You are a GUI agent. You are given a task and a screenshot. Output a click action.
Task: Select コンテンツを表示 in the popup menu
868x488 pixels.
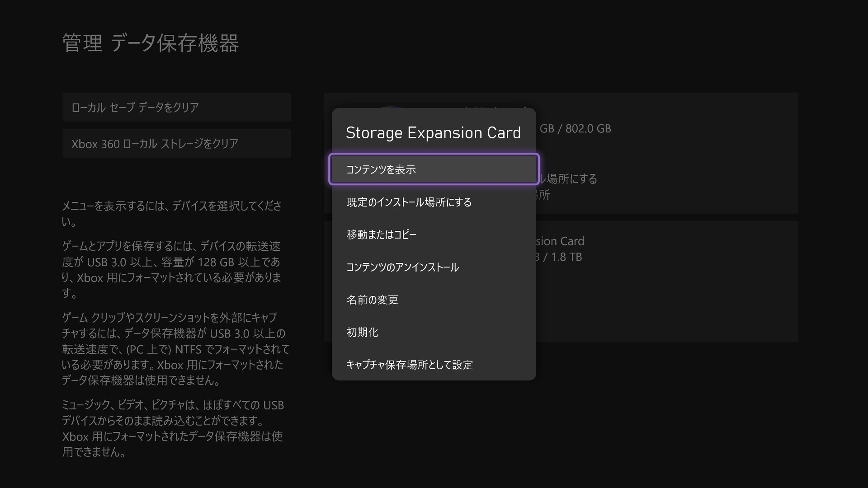(434, 169)
